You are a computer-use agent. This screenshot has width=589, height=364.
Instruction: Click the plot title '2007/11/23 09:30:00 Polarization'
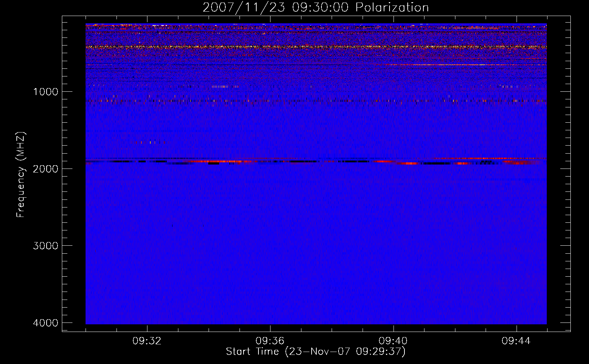(x=316, y=8)
